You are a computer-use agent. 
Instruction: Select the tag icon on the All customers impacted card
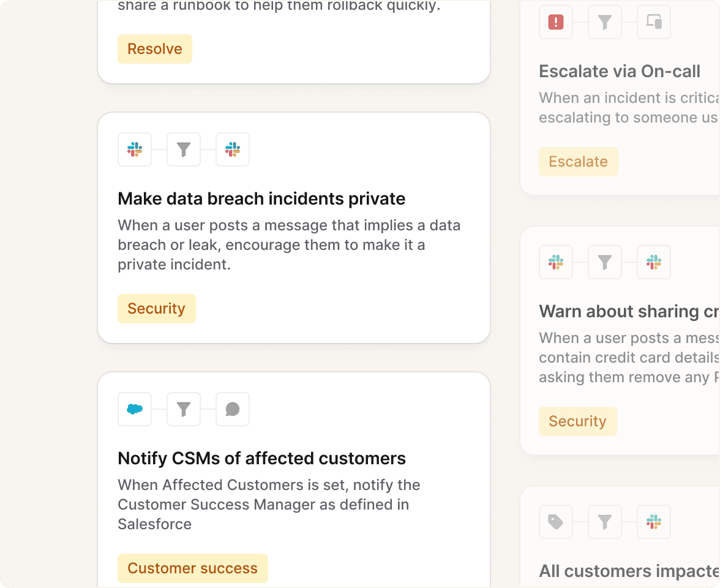click(x=555, y=522)
